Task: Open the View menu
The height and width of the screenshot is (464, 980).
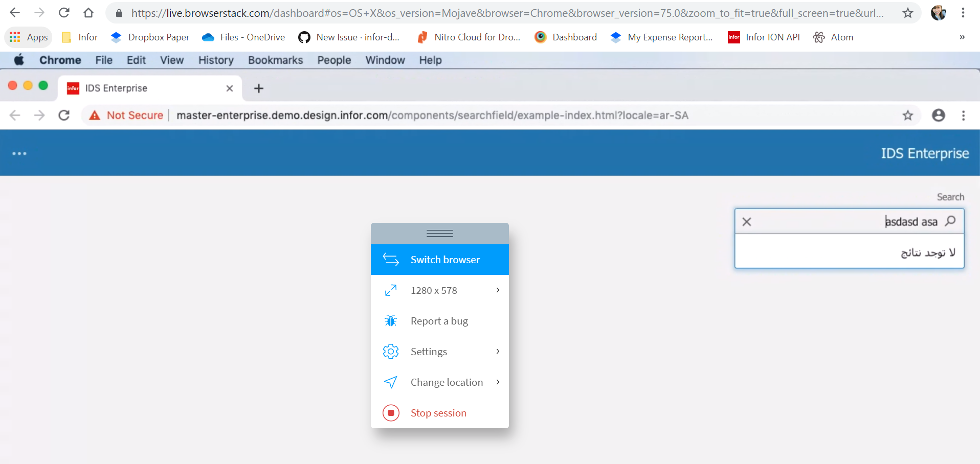Action: tap(172, 60)
